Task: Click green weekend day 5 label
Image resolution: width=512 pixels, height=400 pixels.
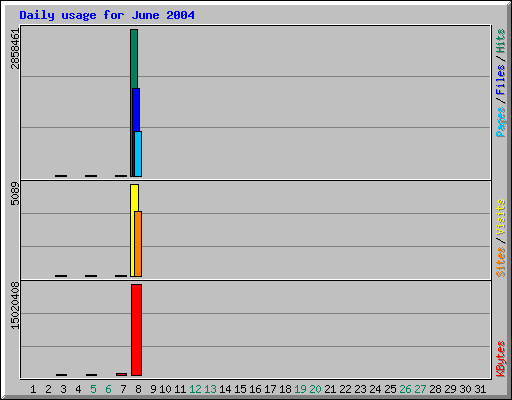Action: 93,389
